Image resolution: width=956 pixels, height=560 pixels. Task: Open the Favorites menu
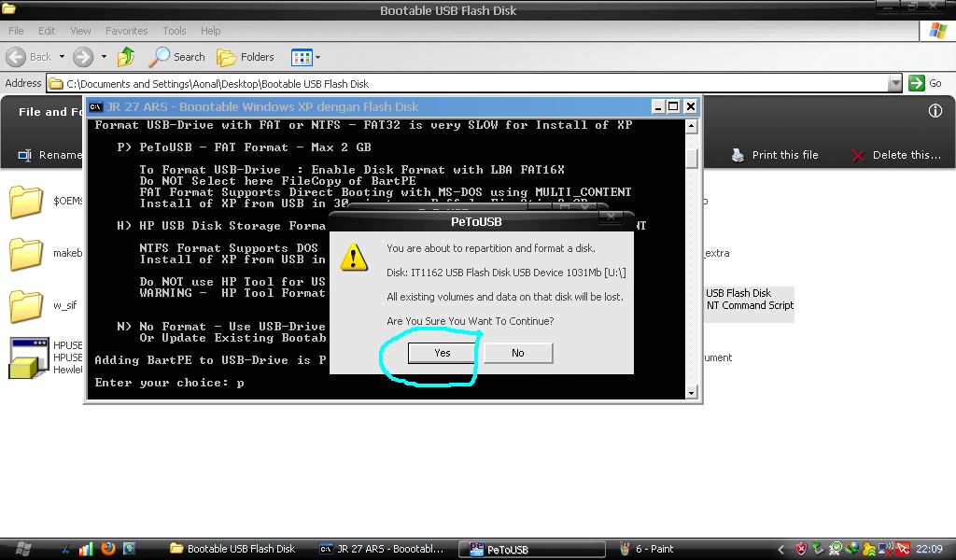[126, 31]
